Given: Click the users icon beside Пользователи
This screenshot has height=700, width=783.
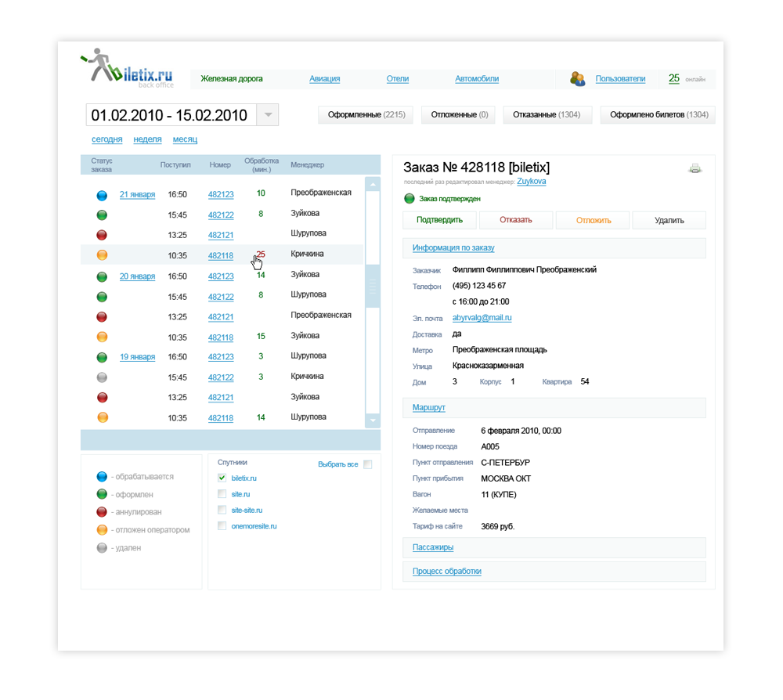Looking at the screenshot, I should [578, 78].
